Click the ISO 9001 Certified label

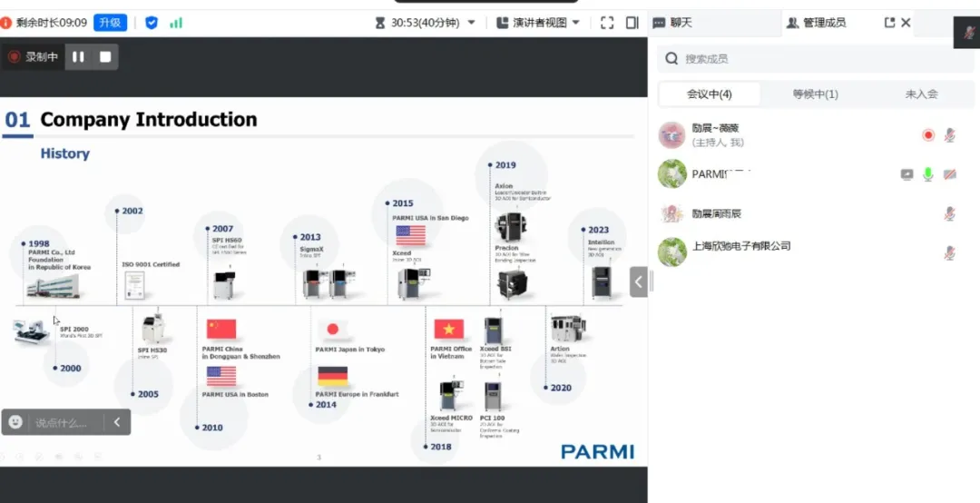pyautogui.click(x=151, y=264)
